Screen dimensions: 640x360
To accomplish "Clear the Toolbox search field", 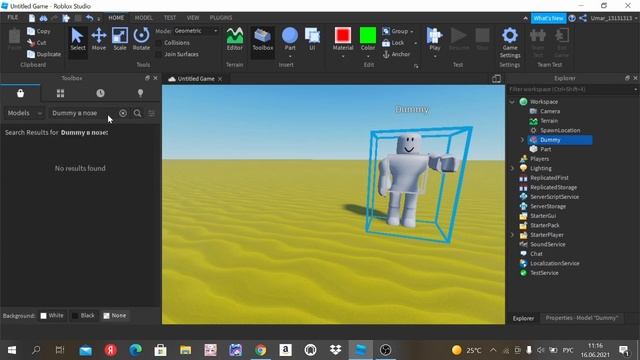I will [123, 113].
